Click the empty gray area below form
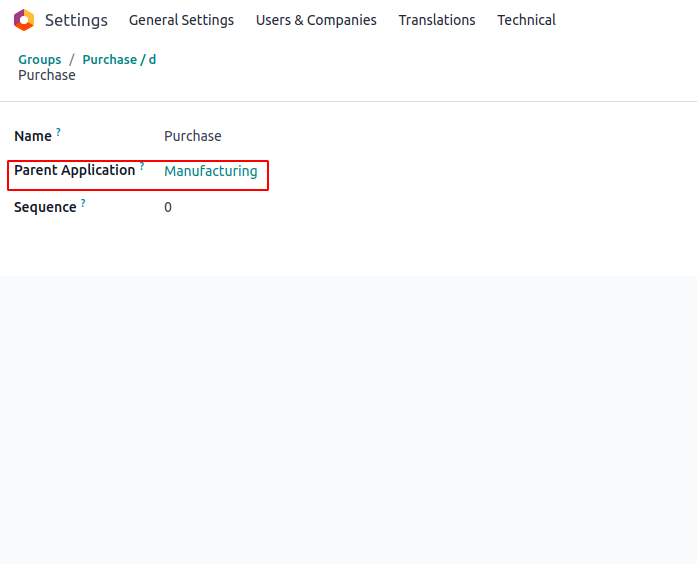The height and width of the screenshot is (564, 697). pos(348,420)
